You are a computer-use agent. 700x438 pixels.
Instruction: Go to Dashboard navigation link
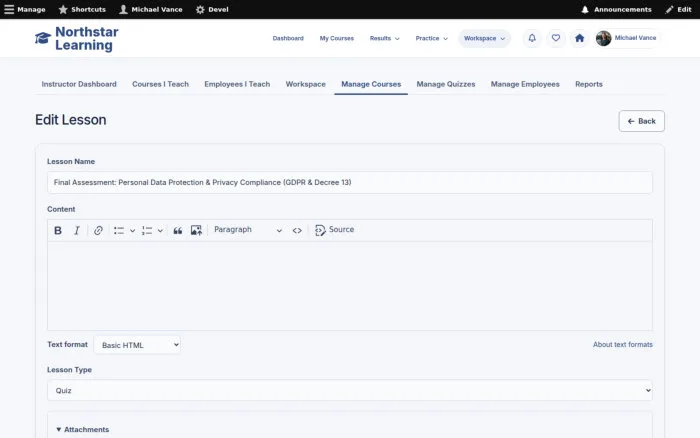pyautogui.click(x=288, y=38)
